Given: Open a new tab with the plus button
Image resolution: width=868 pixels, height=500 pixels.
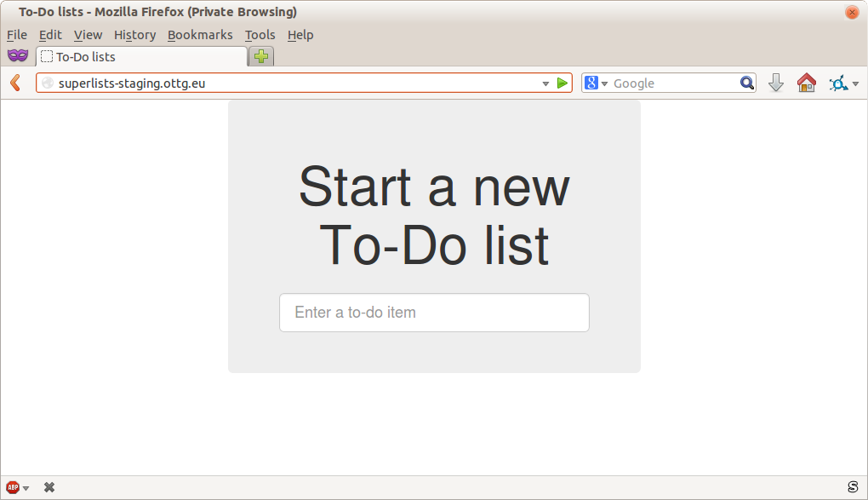Looking at the screenshot, I should coord(260,55).
